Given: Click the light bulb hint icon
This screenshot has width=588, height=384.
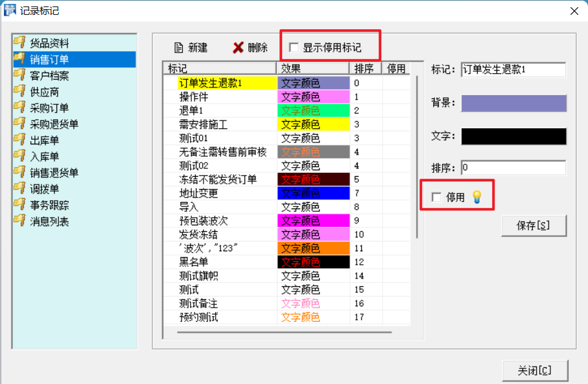Looking at the screenshot, I should (x=476, y=197).
